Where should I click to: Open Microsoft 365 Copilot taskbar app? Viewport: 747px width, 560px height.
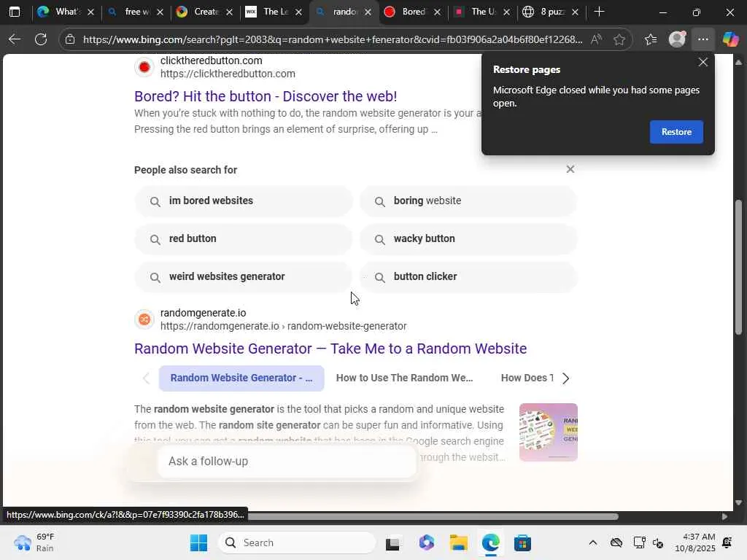(x=426, y=542)
